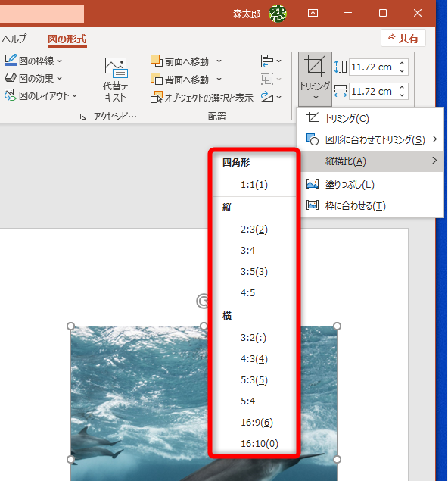
Task: Select 16:9(6) landscape aspect ratio
Action: tap(254, 422)
